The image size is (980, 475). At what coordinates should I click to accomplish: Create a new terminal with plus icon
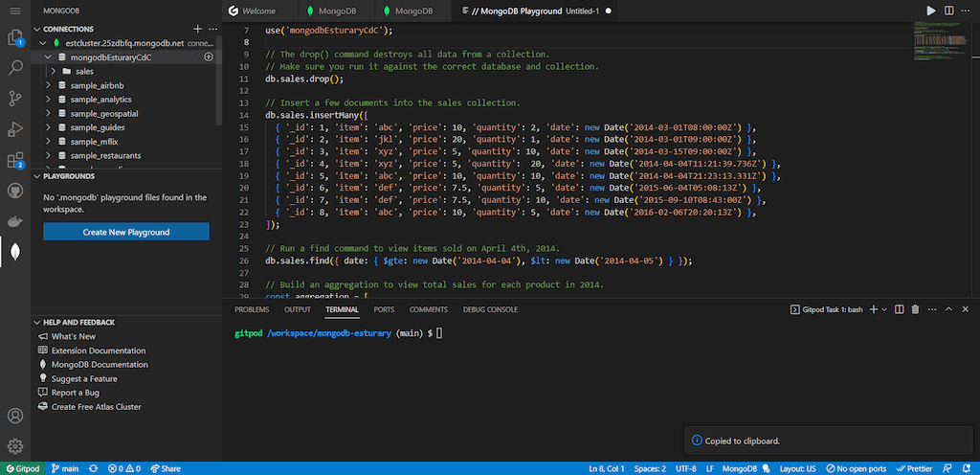point(874,309)
